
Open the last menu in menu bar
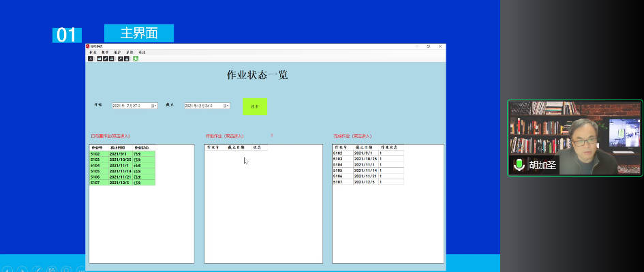[142, 52]
